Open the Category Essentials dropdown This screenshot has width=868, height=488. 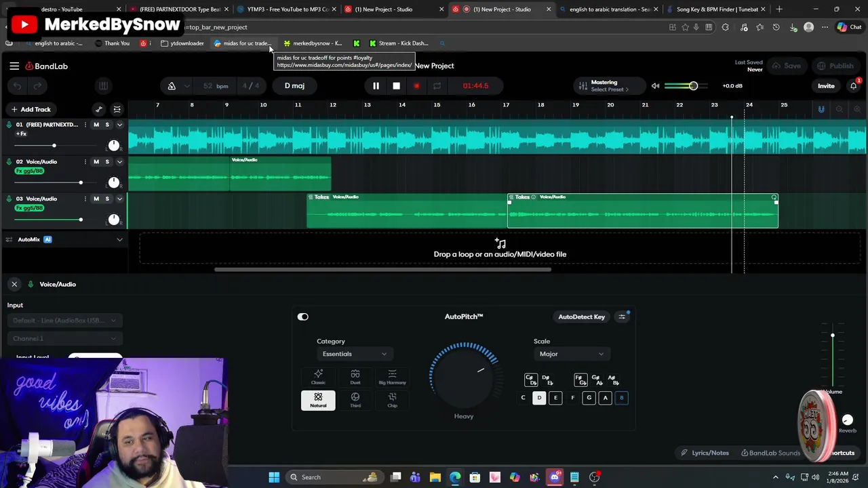(x=354, y=354)
